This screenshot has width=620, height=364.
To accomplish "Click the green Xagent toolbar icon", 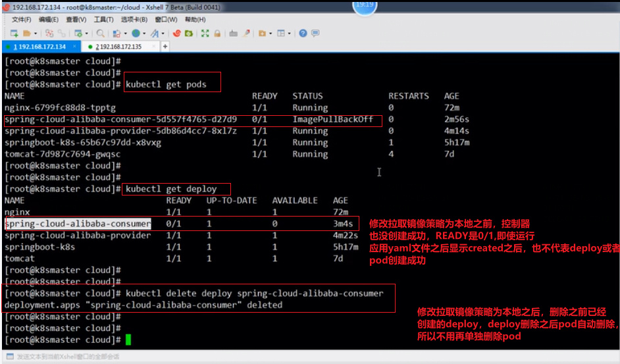I will (x=189, y=33).
